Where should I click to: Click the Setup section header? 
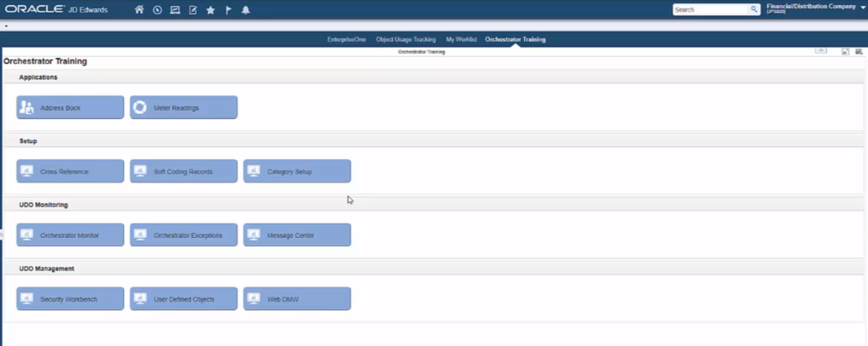coord(434,141)
